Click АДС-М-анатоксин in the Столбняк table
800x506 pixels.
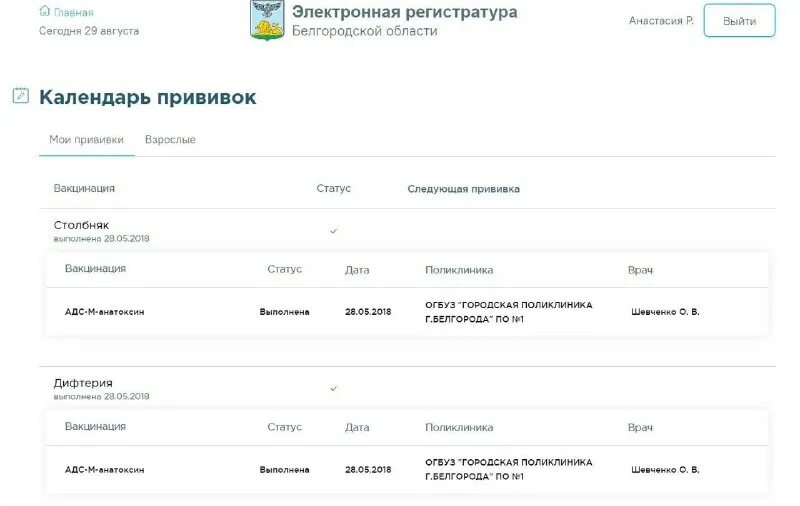tap(105, 312)
